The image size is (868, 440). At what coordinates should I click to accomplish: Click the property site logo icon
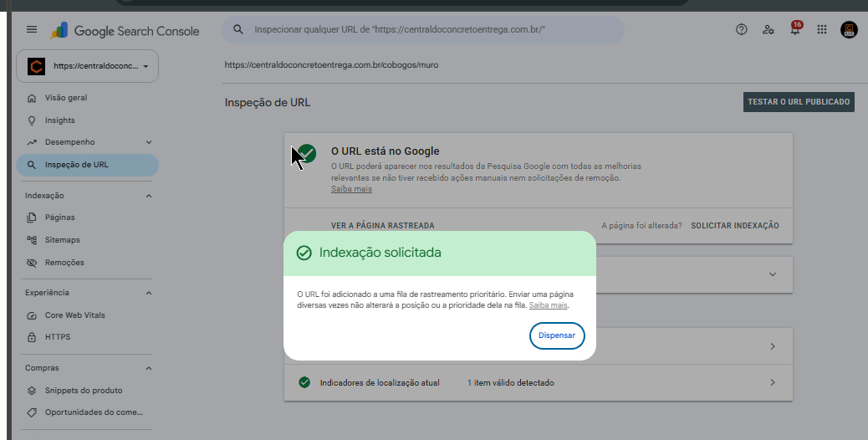coord(37,66)
